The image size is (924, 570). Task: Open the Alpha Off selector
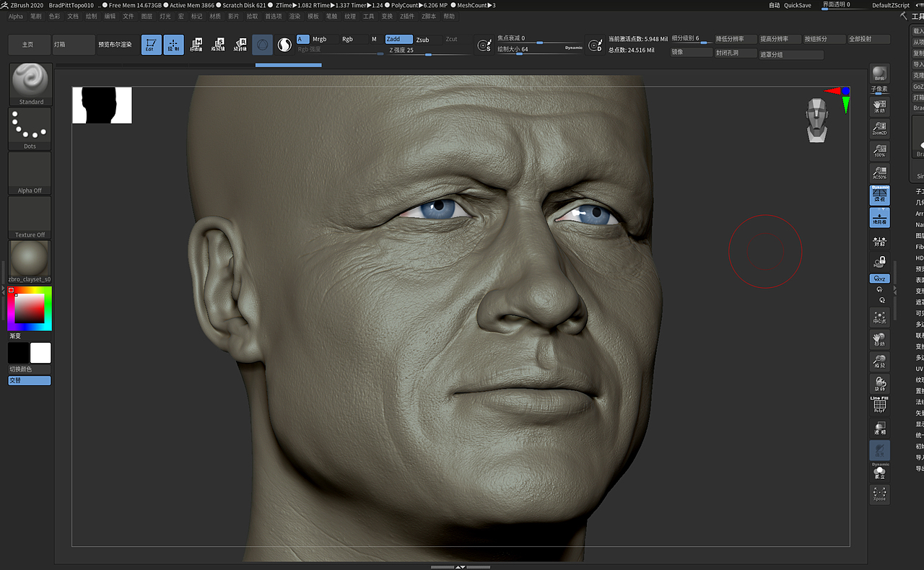[x=29, y=172]
